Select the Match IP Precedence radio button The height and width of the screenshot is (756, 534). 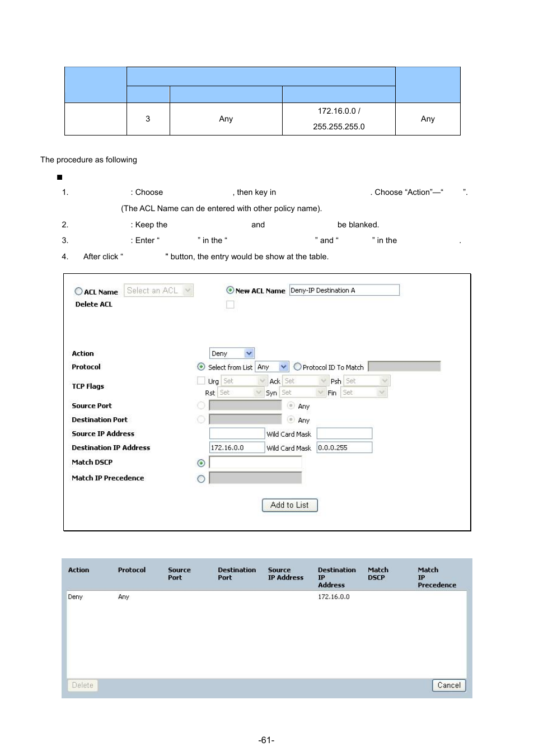click(201, 479)
